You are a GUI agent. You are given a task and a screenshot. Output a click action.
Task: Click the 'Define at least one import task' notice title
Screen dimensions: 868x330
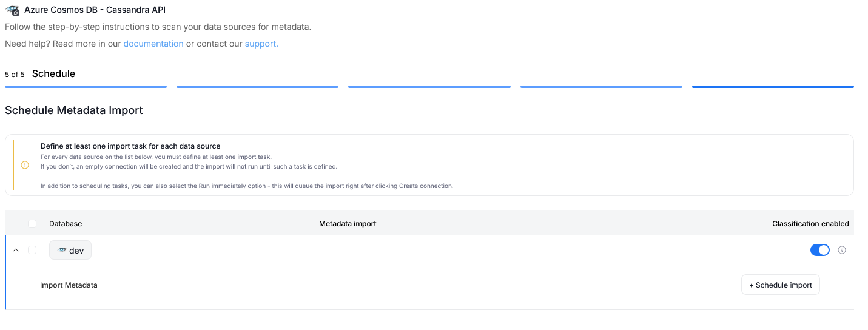point(130,146)
